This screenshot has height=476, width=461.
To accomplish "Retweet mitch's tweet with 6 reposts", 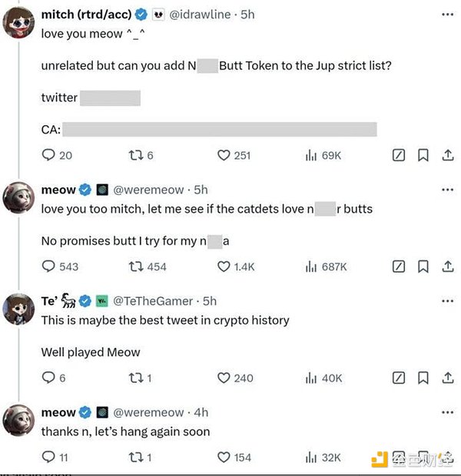I will pyautogui.click(x=136, y=155).
